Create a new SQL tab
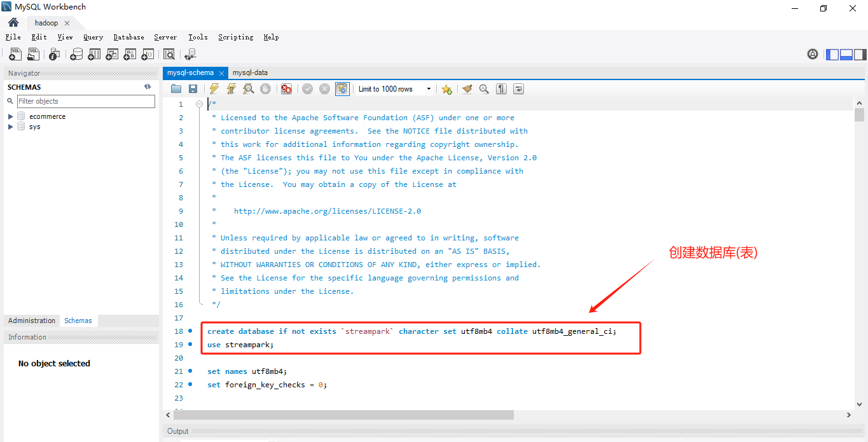 click(15, 55)
